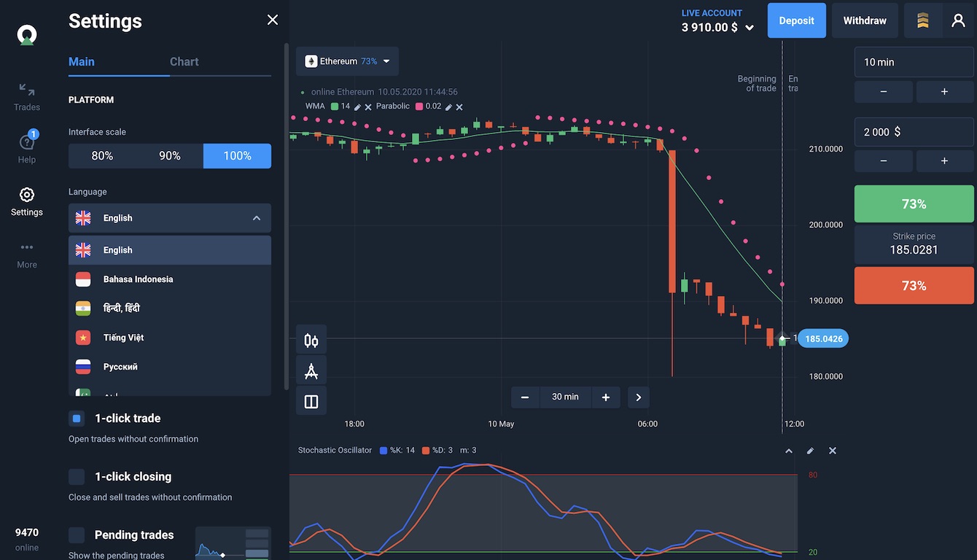
Task: Enable the 1-click closing checkbox
Action: point(77,477)
